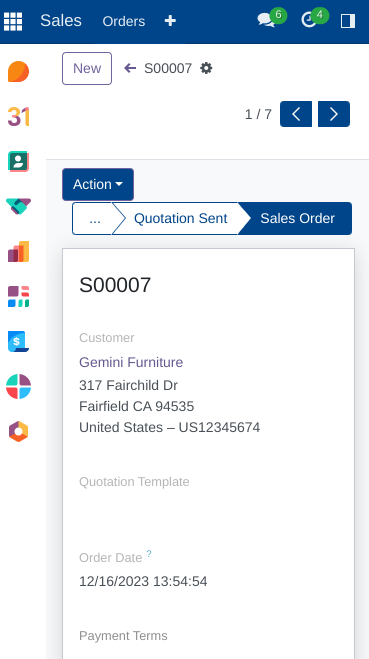
Task: Open the Sales bar-chart app icon
Action: pos(18,251)
